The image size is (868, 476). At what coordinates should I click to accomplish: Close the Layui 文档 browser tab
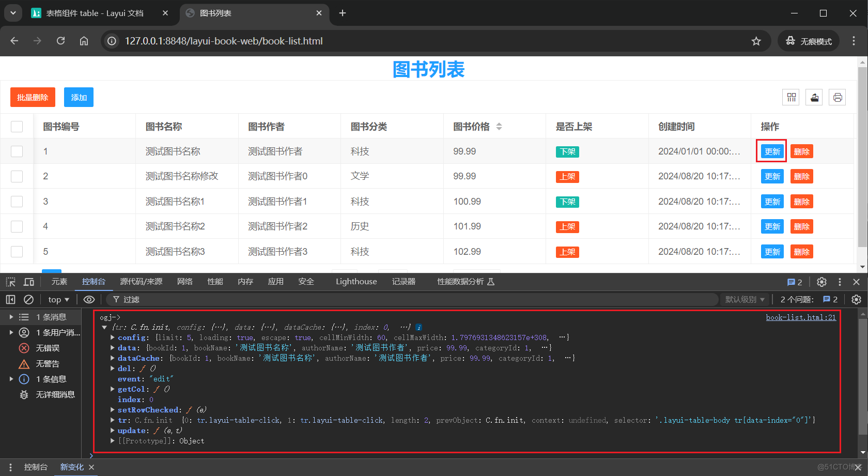pos(165,13)
